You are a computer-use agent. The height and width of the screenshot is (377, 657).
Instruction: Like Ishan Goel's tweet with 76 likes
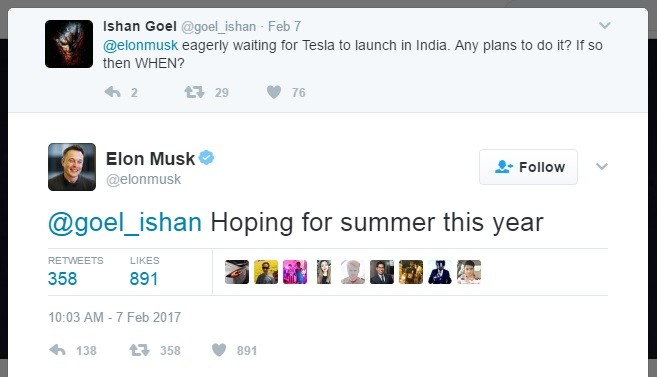click(x=274, y=92)
